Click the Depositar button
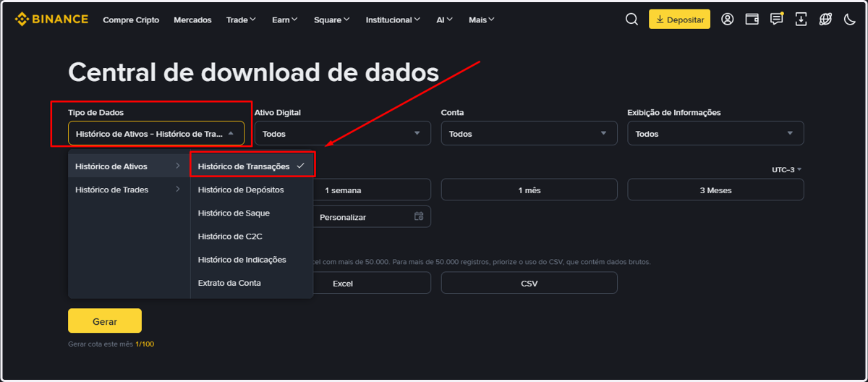Viewport: 868px width, 382px height. (x=679, y=20)
